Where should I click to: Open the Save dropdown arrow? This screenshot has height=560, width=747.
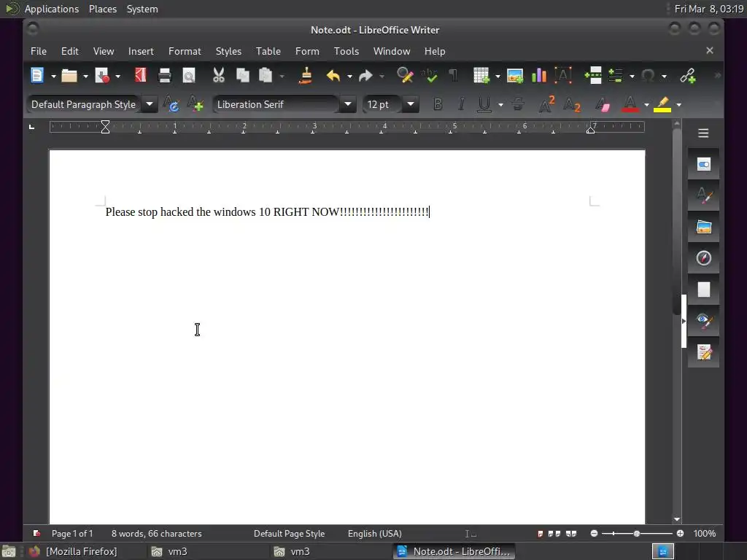click(118, 76)
